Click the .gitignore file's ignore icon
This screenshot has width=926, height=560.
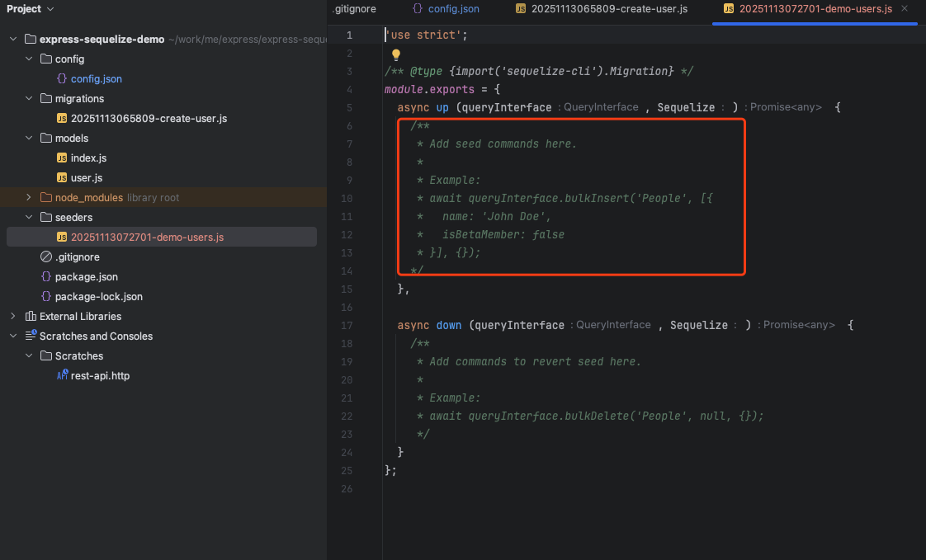point(46,256)
